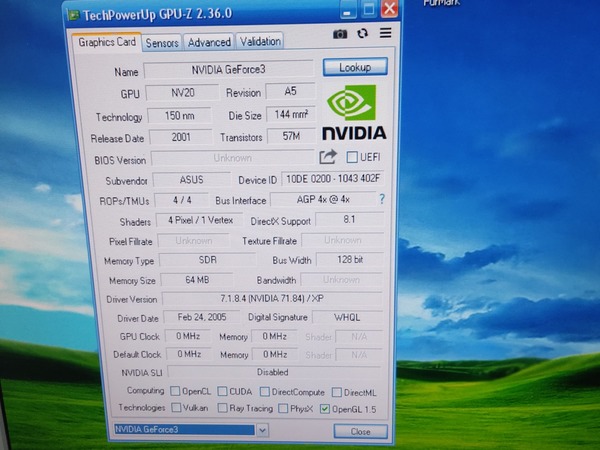600x450 pixels.
Task: Click the Driver Version field 7.1.8.4
Action: point(272,298)
